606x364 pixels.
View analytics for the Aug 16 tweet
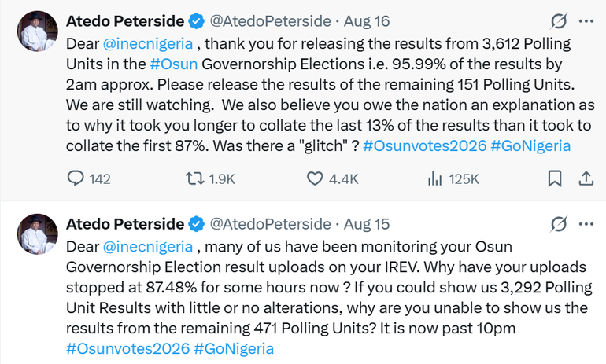pyautogui.click(x=434, y=178)
